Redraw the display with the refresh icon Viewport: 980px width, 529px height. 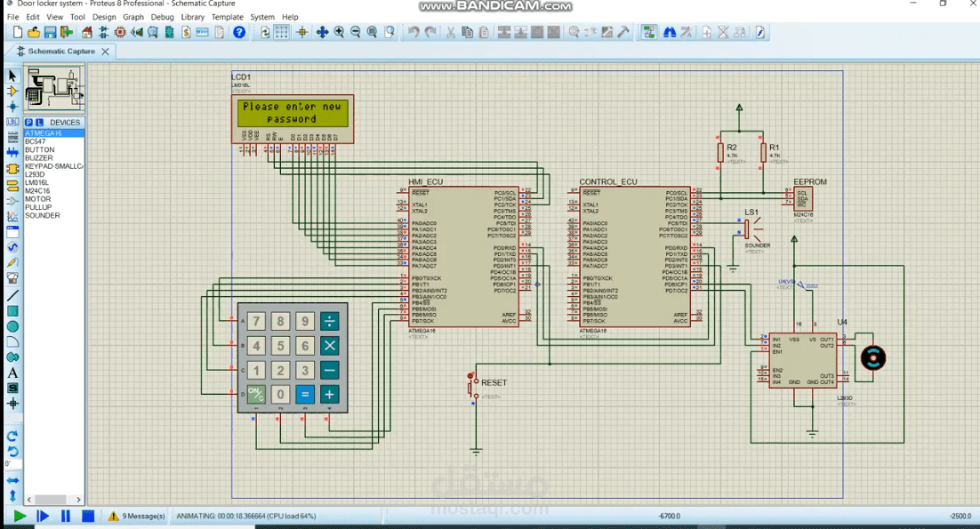[265, 33]
